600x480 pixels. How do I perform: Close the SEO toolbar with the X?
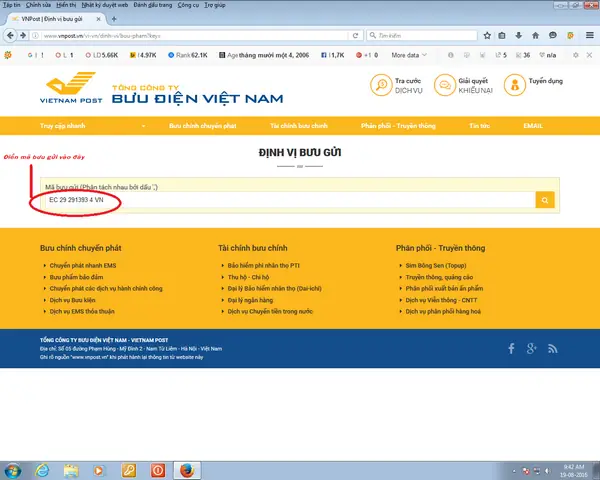coord(589,55)
